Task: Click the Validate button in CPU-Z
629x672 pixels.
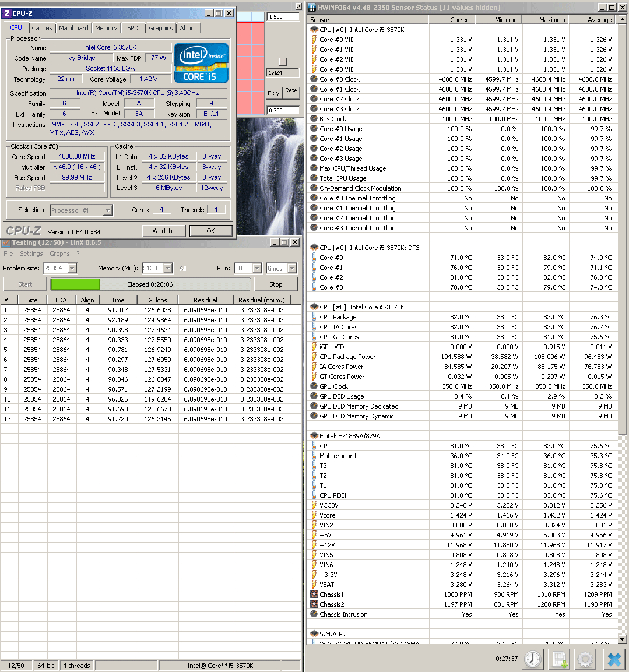Action: (x=164, y=231)
